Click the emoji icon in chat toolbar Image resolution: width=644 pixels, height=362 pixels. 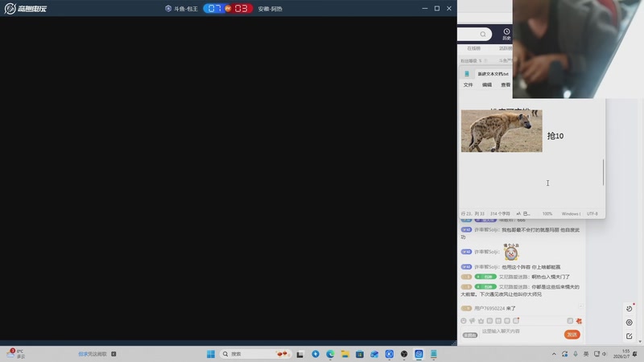point(464,321)
